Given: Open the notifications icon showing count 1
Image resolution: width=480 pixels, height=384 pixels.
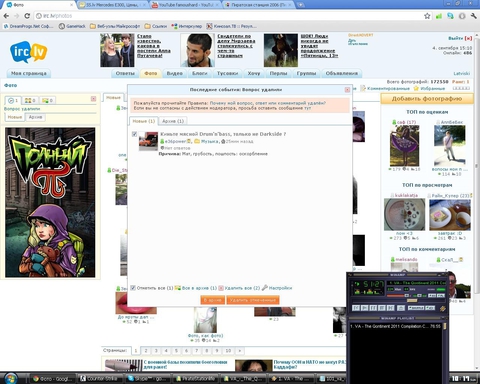Looking at the screenshot, I should click(14, 100).
